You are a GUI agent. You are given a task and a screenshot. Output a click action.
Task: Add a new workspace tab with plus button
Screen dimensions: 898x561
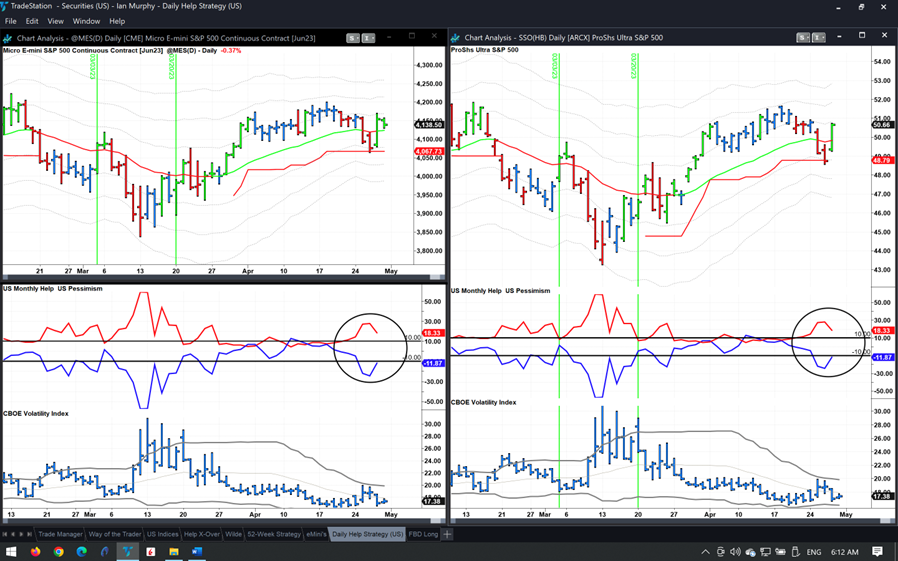(447, 534)
